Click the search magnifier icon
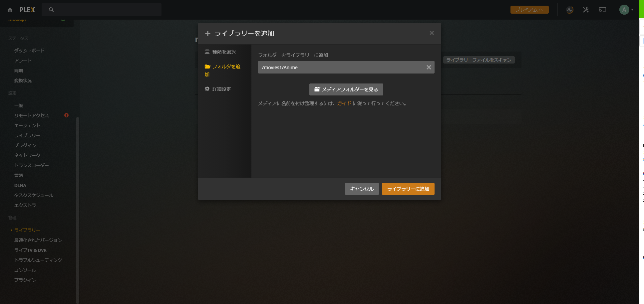 [x=51, y=10]
